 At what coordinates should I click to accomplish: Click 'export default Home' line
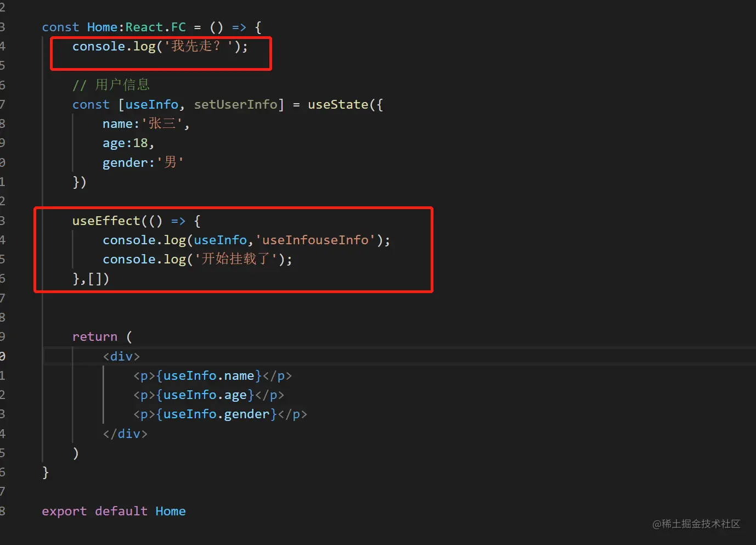point(114,511)
